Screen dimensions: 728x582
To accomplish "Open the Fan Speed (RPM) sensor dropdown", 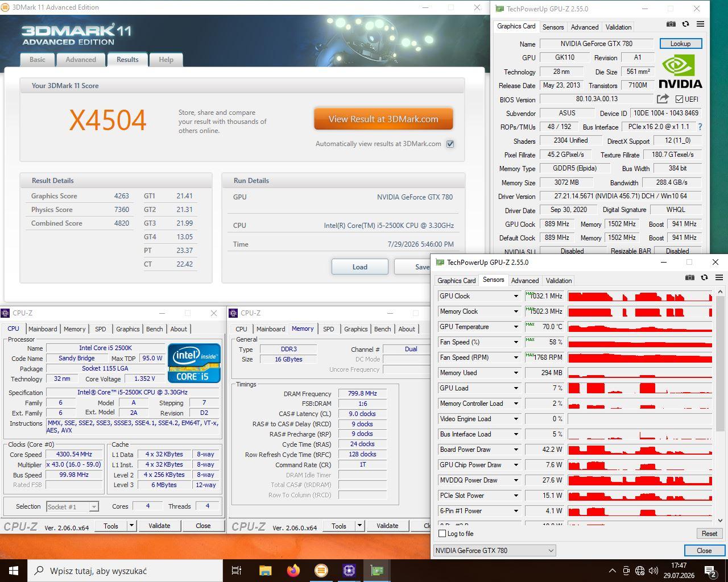I will 516,357.
